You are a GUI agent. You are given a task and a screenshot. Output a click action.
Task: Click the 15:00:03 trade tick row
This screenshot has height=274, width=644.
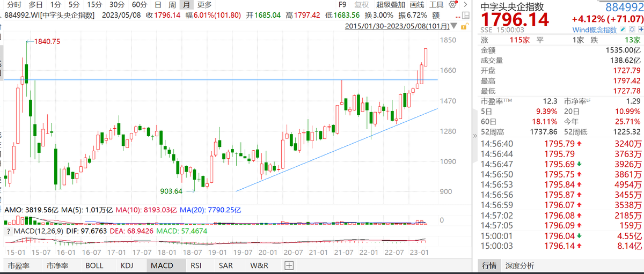(x=560, y=246)
